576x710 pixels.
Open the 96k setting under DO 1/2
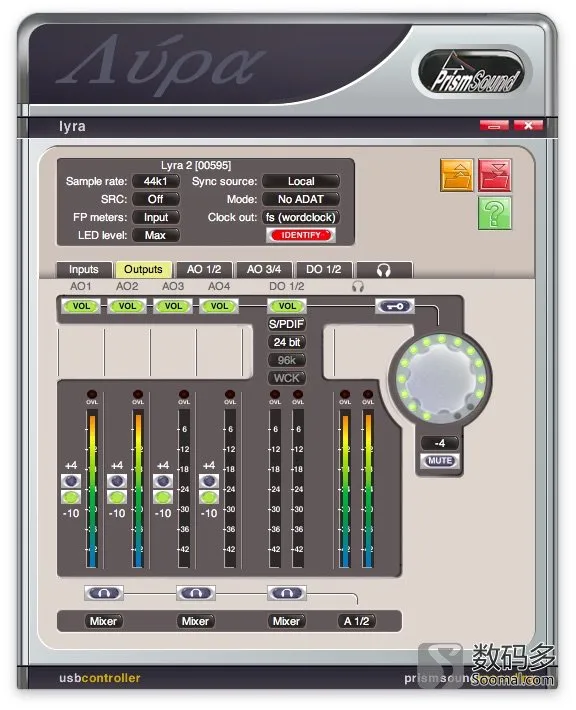coord(287,360)
